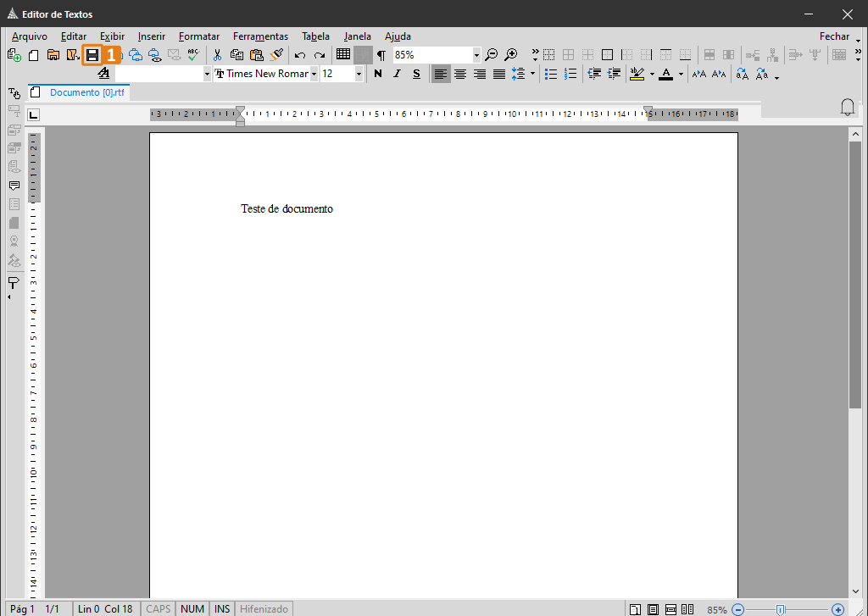
Task: Click the zoom slider handle in status bar
Action: point(780,610)
